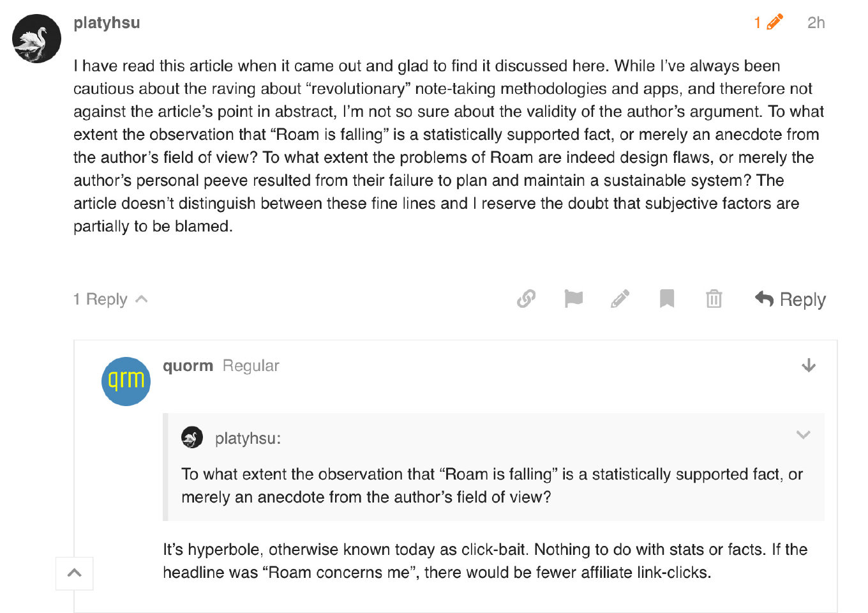This screenshot has width=868, height=613.
Task: Edit the post using the gray pencil icon
Action: tap(620, 299)
